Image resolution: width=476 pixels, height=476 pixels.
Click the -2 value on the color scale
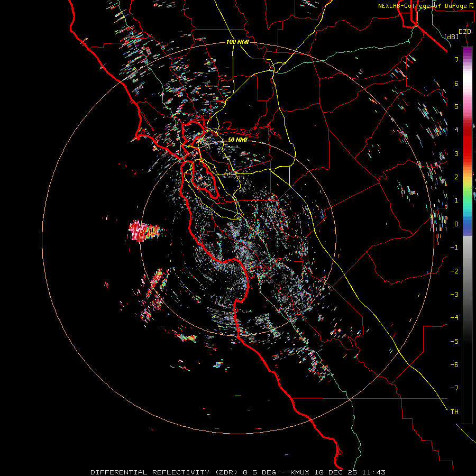(454, 271)
